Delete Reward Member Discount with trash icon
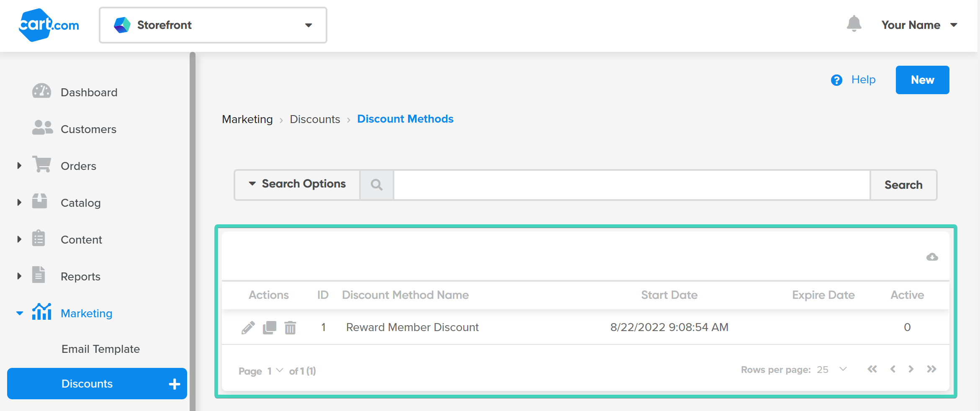This screenshot has height=411, width=980. 290,327
